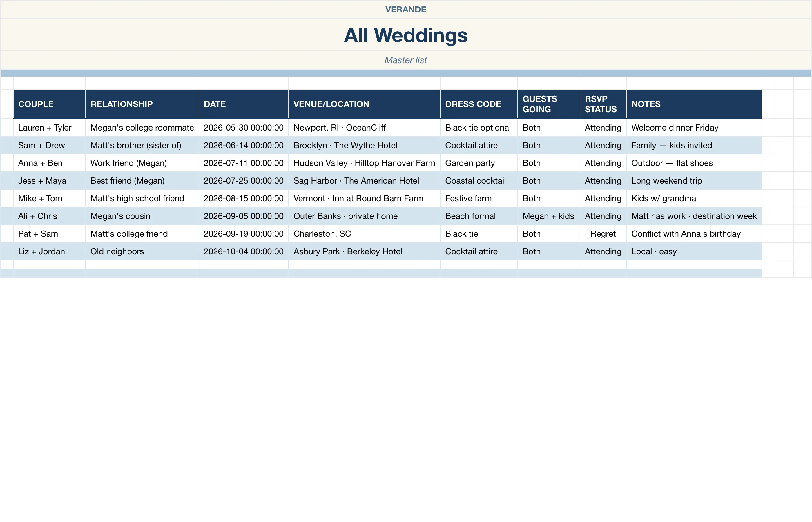
Task: Select Conflict with Anna's birthday note
Action: (694, 233)
